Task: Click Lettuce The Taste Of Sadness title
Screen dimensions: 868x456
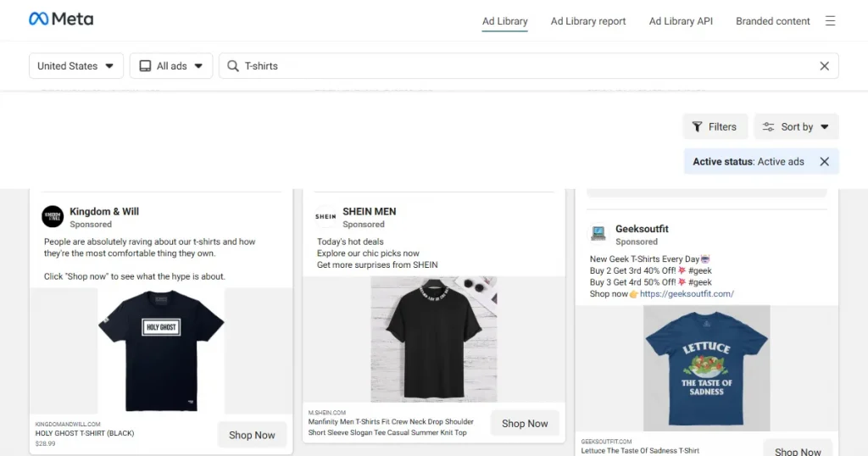Action: [x=640, y=450]
